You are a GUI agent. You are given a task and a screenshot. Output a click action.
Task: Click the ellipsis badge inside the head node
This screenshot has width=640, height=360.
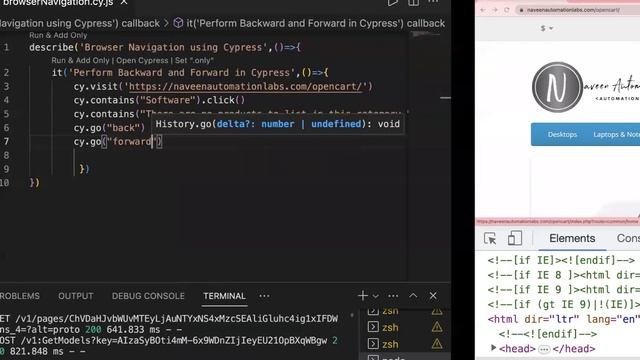click(544, 349)
